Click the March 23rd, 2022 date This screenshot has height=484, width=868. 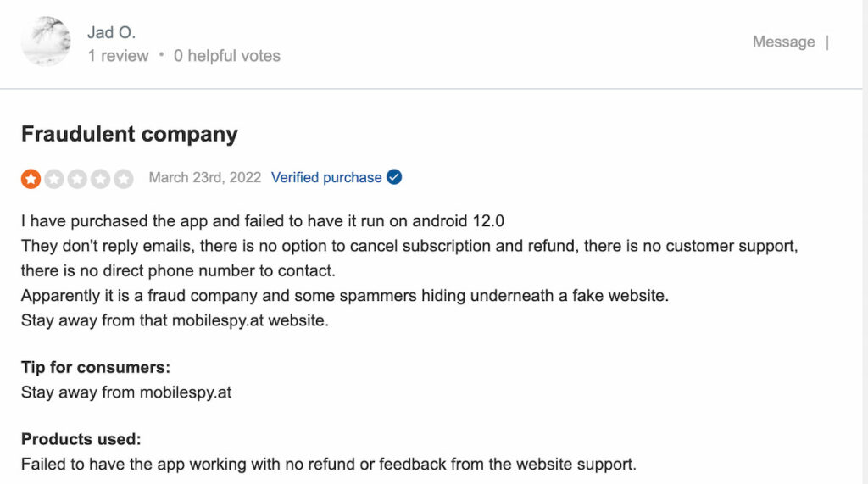[205, 177]
